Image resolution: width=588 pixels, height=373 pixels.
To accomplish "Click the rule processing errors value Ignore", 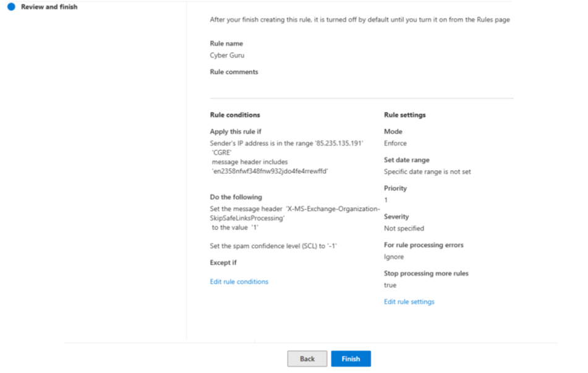I will click(394, 257).
